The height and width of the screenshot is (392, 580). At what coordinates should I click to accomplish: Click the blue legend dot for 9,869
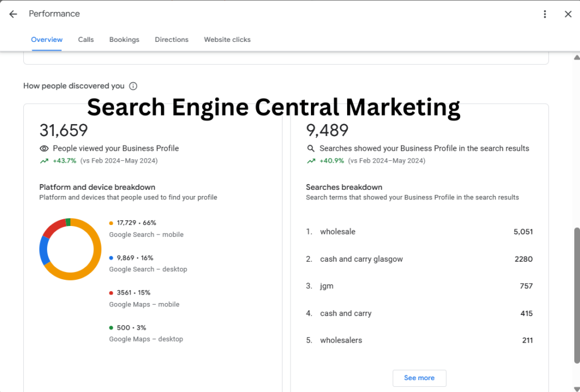(x=111, y=258)
